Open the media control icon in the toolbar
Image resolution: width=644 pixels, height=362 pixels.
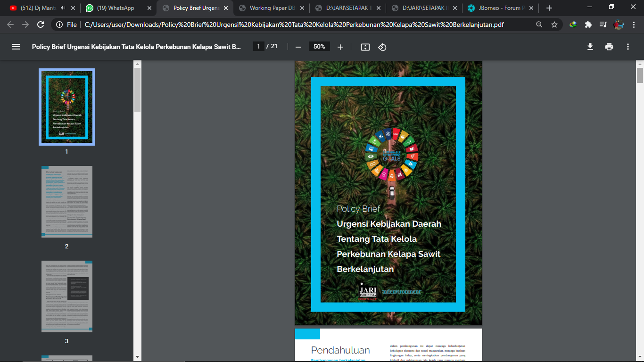603,25
